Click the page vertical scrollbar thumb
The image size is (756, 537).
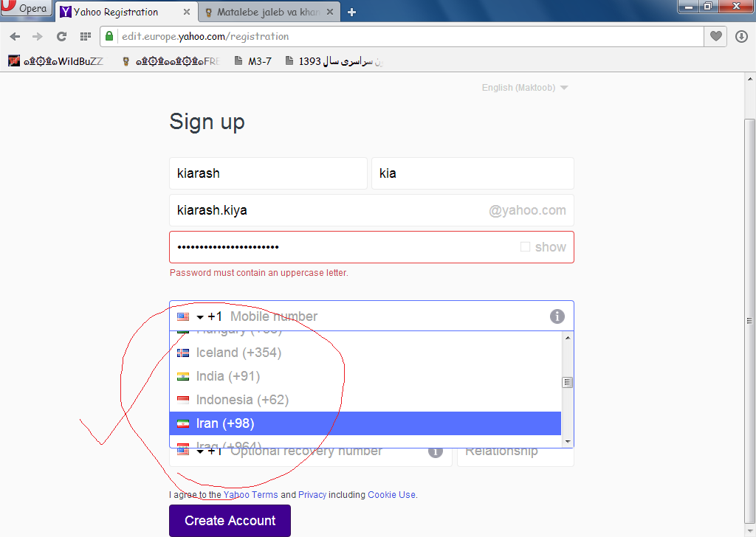pyautogui.click(x=750, y=320)
